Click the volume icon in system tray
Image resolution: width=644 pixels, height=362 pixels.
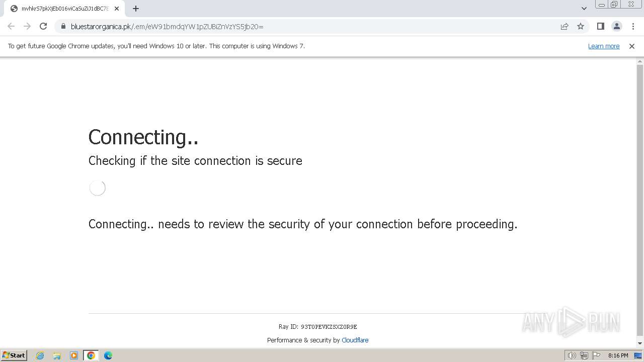572,355
